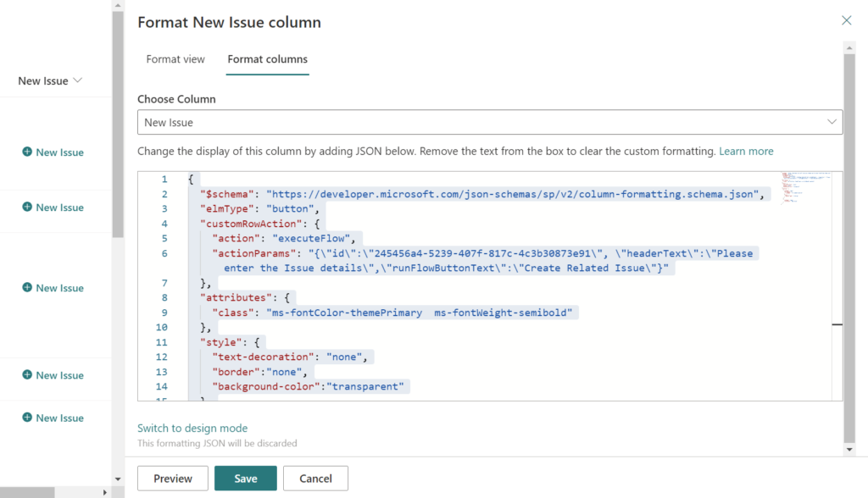868x498 pixels.
Task: Click the third New Issue plus icon
Action: coord(27,288)
